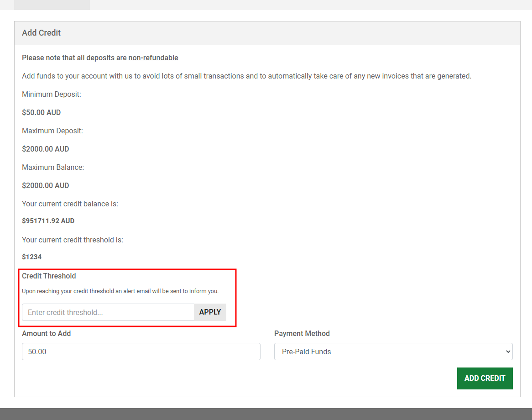Click the underlined non-refundable text
The width and height of the screenshot is (532, 420).
[153, 58]
